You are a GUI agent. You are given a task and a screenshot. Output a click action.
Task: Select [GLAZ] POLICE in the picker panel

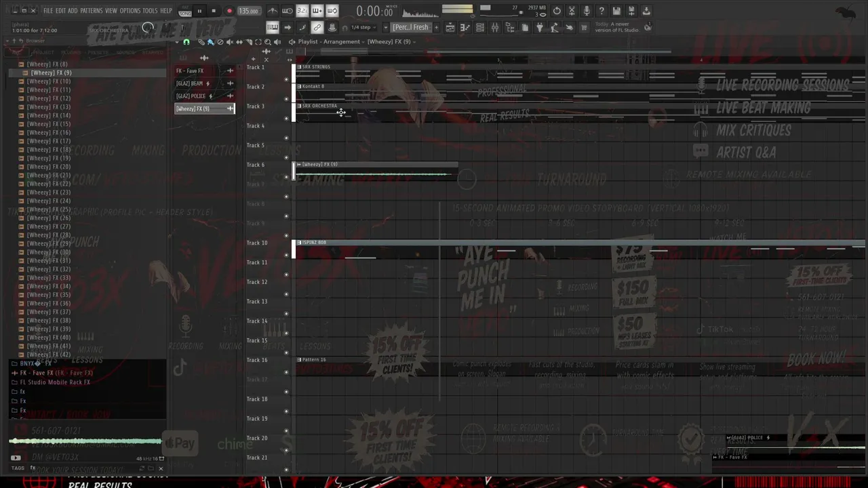pos(204,96)
